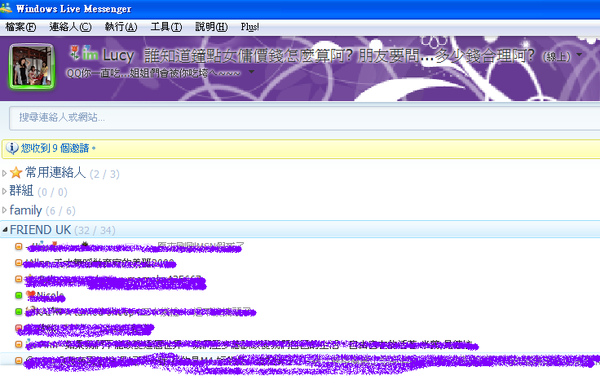This screenshot has height=389, width=600.
Task: Open the online status (線上) dropdown arrow
Action: (579, 55)
